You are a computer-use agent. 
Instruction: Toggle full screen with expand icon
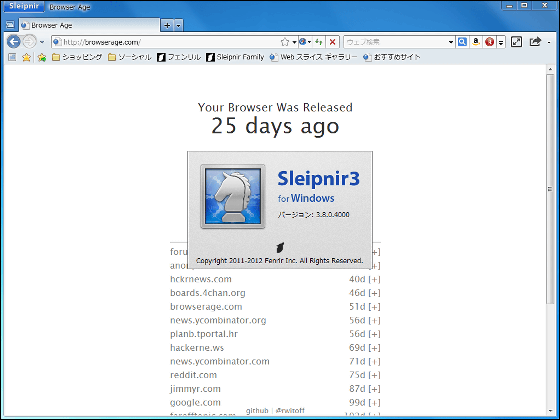click(x=516, y=42)
